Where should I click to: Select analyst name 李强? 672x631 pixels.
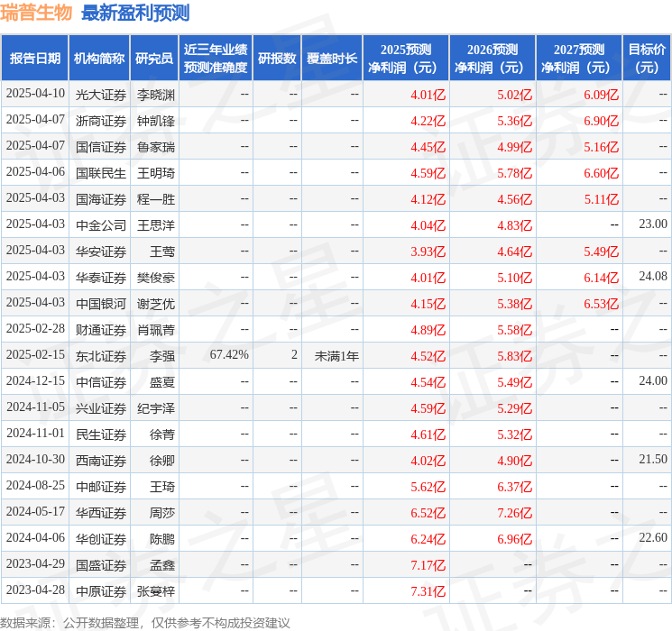coord(162,356)
